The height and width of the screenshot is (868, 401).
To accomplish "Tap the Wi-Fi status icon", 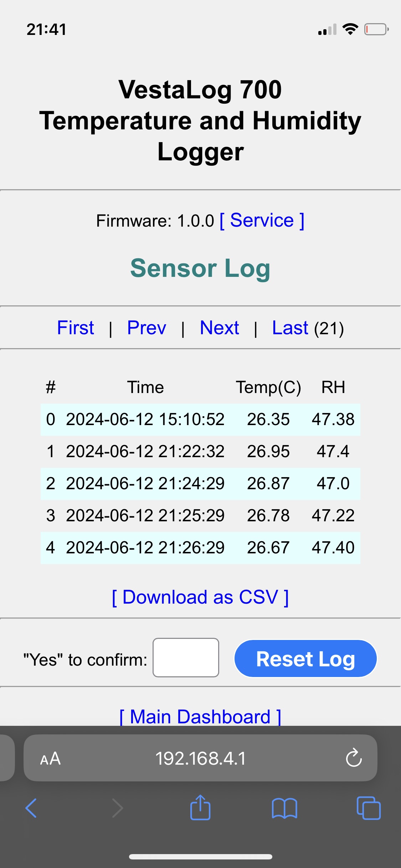I will pyautogui.click(x=350, y=29).
